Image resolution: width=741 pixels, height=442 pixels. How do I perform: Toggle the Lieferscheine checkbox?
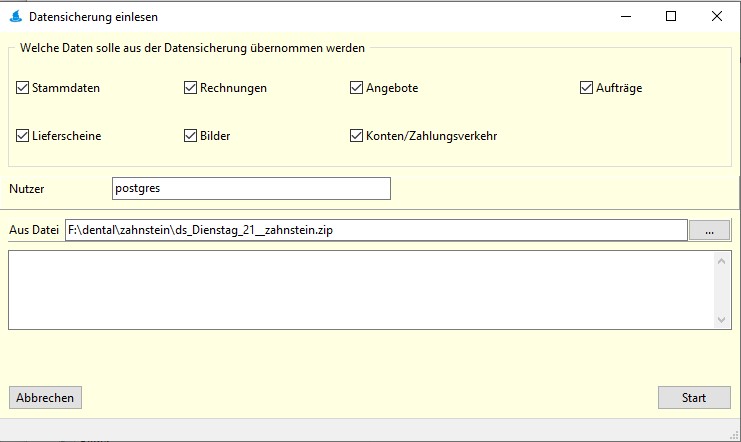tap(23, 136)
